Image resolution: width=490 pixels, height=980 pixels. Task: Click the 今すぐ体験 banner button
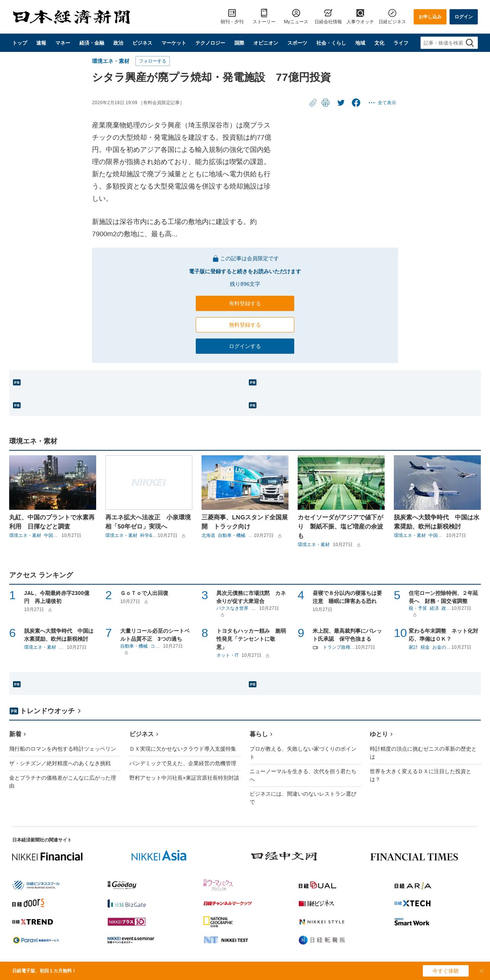coord(446,971)
